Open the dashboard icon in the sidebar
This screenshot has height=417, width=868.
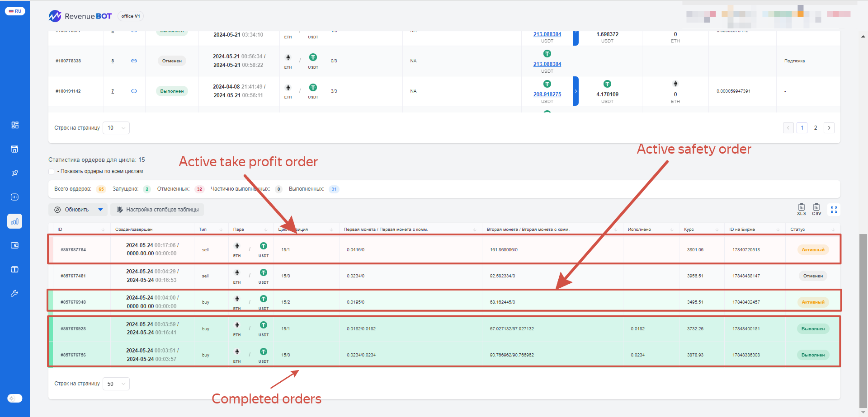point(15,125)
